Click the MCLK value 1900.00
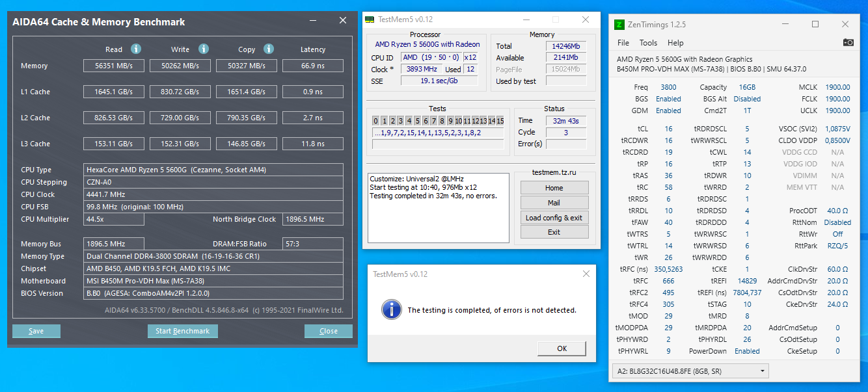 [x=837, y=87]
